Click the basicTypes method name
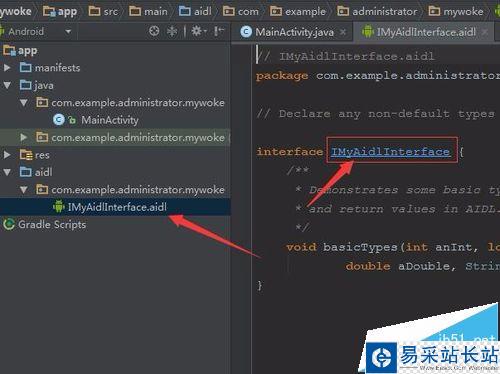This screenshot has width=500, height=374. [x=360, y=247]
